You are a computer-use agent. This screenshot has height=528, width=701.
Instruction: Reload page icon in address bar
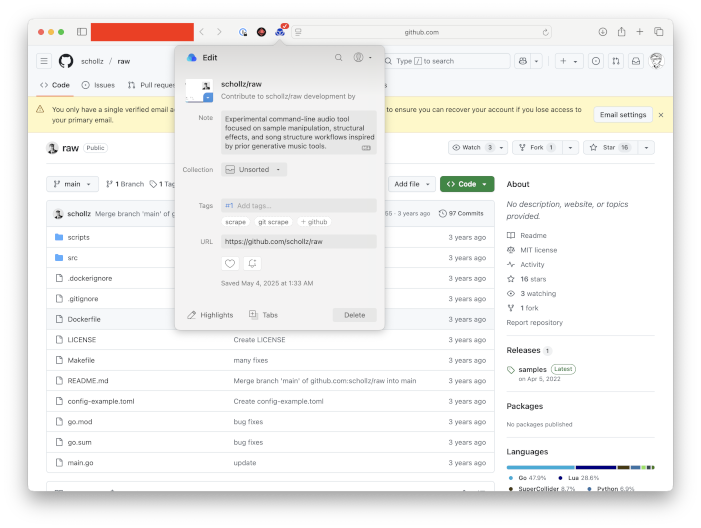coord(545,32)
